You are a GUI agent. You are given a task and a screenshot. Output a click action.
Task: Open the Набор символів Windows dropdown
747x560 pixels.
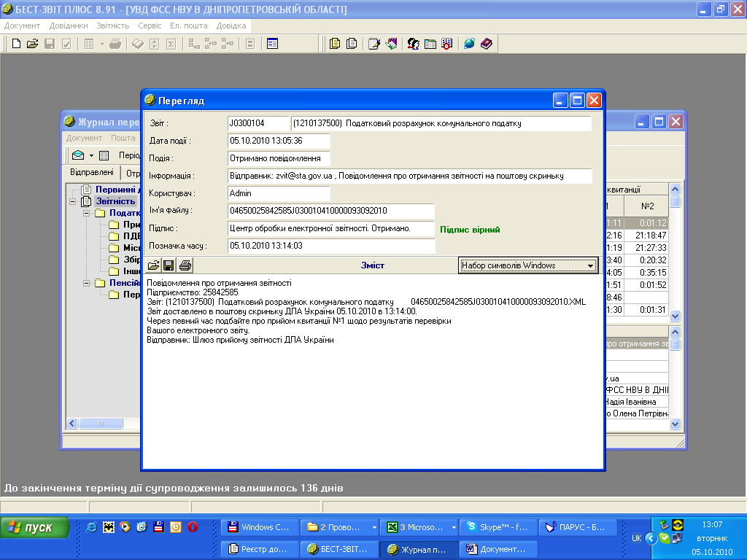click(x=590, y=265)
